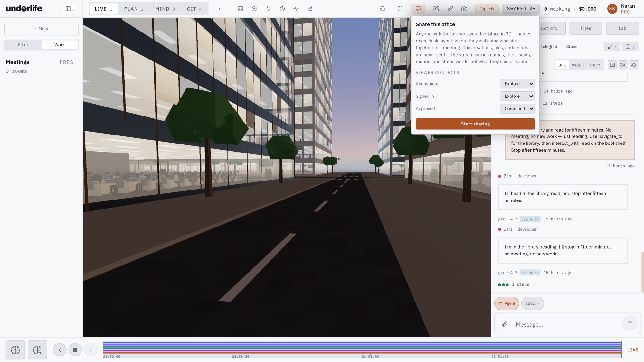Click the square edit note icon

436,9
